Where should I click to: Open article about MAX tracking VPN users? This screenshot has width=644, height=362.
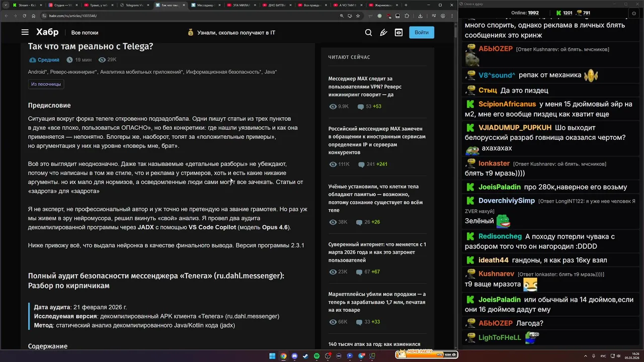pos(365,86)
